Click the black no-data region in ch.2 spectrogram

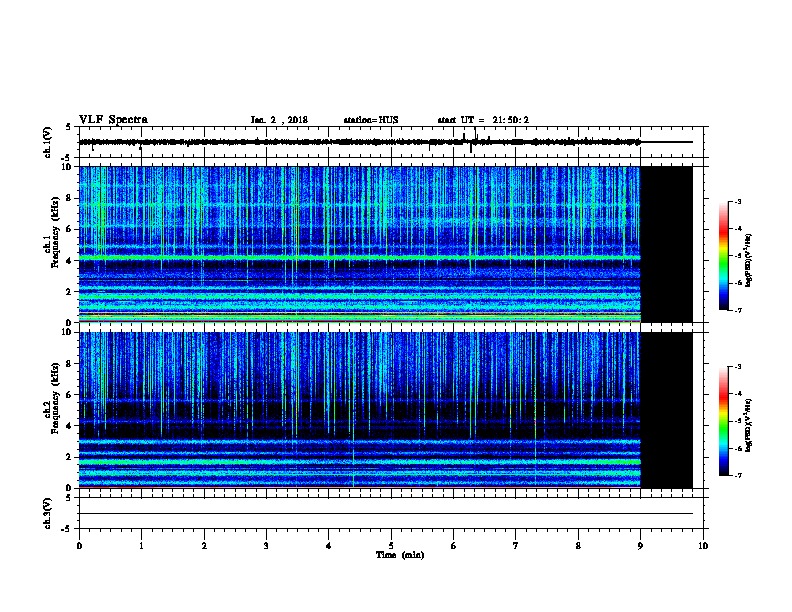[666, 410]
